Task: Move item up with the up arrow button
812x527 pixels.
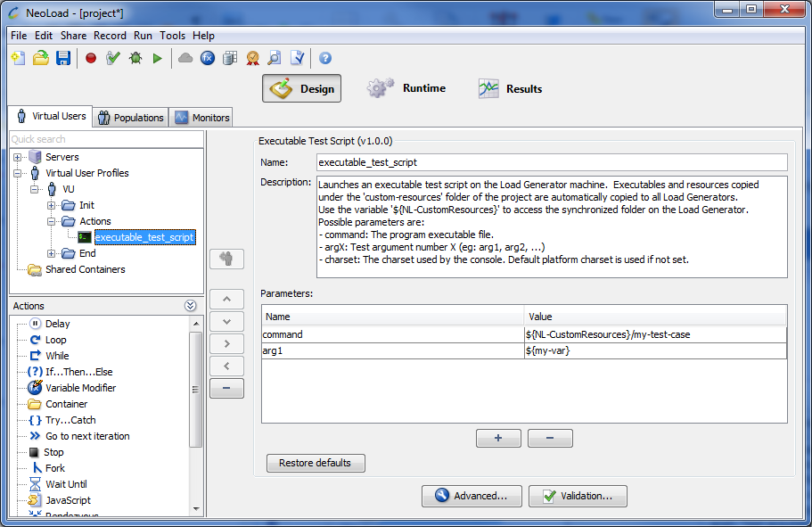Action: (226, 299)
